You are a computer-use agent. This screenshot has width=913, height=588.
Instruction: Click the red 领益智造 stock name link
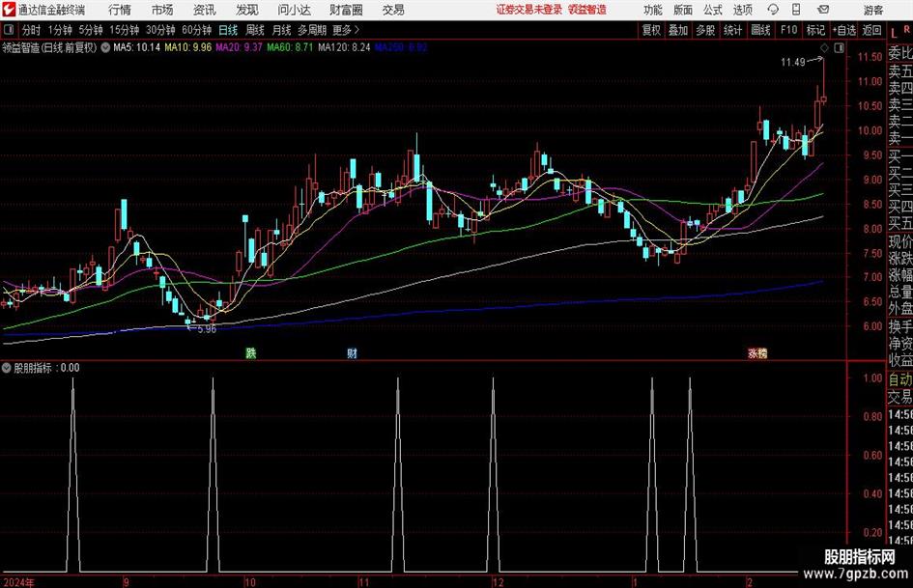coord(587,10)
